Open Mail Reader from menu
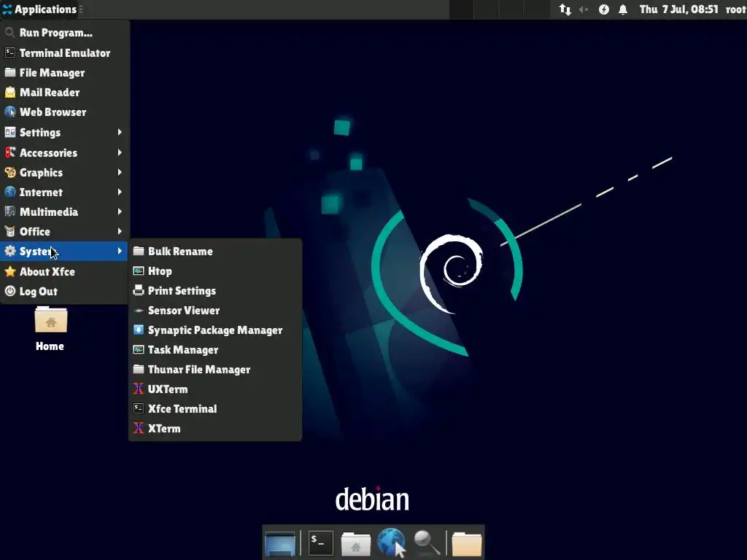The image size is (747, 560). (65, 93)
